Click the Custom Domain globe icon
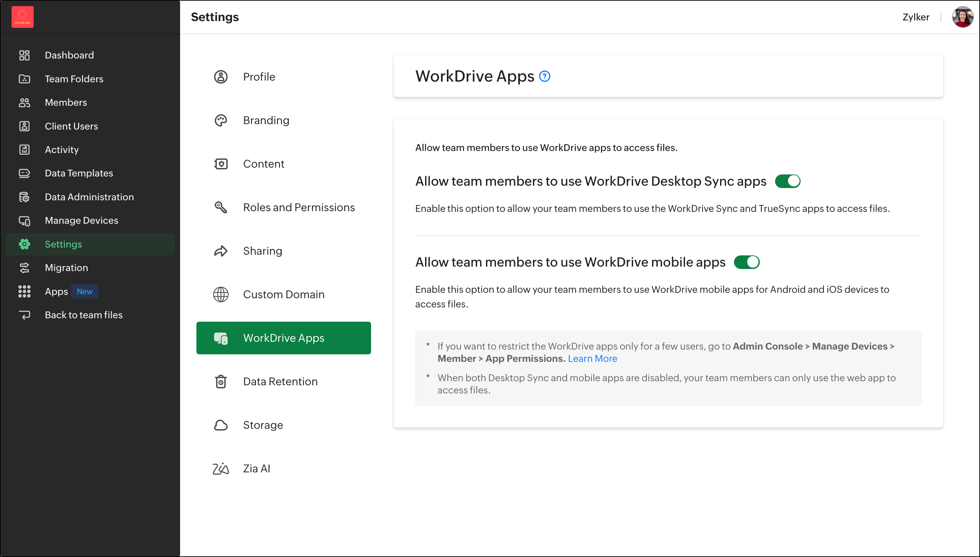The width and height of the screenshot is (980, 557). tap(221, 294)
